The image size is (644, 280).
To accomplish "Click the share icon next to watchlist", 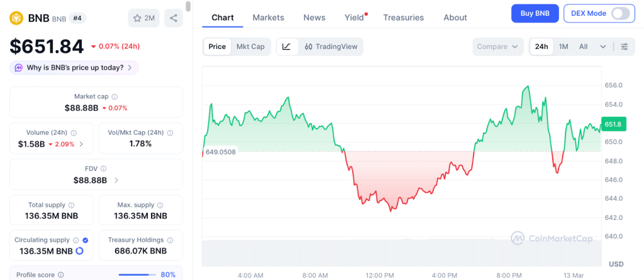I will [174, 18].
